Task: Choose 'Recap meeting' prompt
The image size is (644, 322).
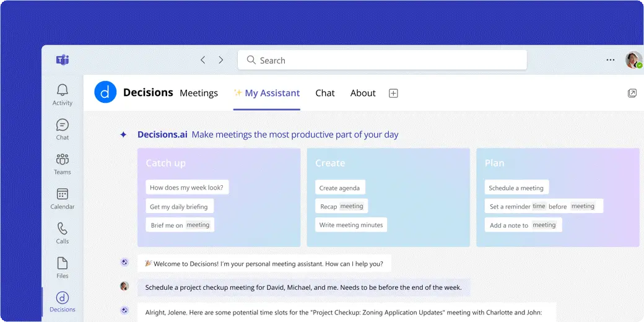Action: pos(341,206)
